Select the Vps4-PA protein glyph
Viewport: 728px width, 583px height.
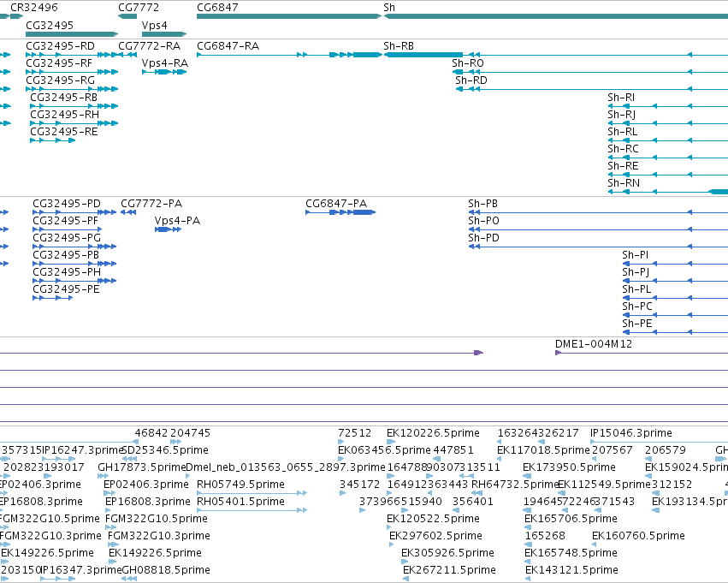coord(168,229)
